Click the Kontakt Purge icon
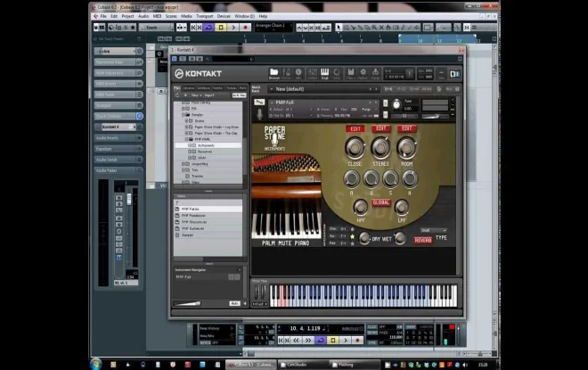 375,73
